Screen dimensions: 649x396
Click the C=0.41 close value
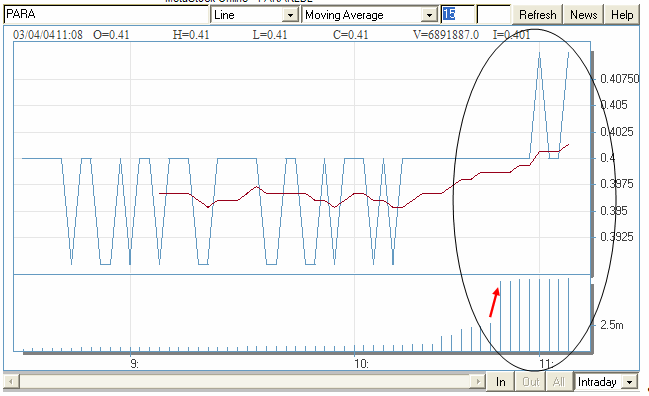tap(351, 35)
